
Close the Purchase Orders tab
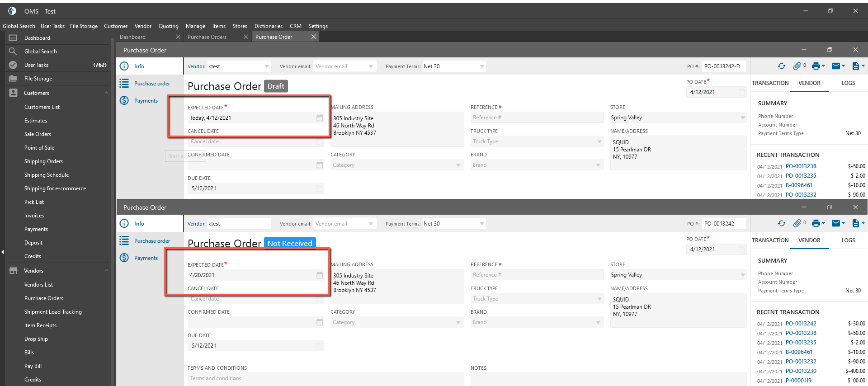245,37
